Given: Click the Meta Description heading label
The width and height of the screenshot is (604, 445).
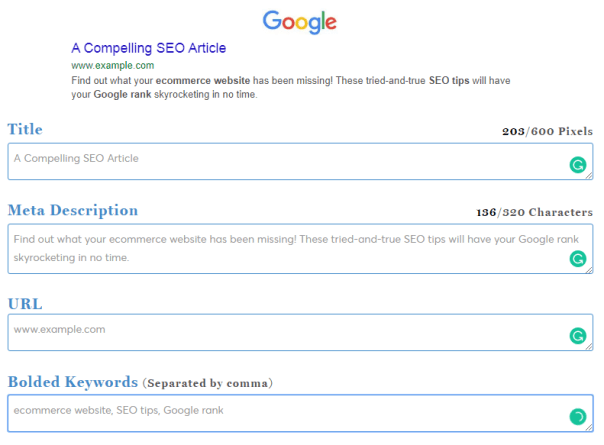Looking at the screenshot, I should [73, 210].
